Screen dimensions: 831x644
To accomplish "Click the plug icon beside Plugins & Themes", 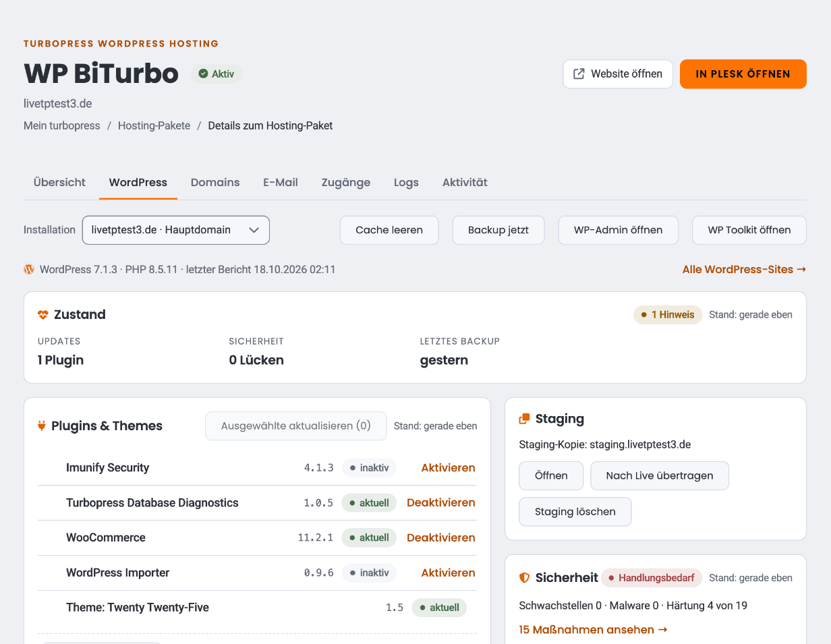I will (x=42, y=426).
